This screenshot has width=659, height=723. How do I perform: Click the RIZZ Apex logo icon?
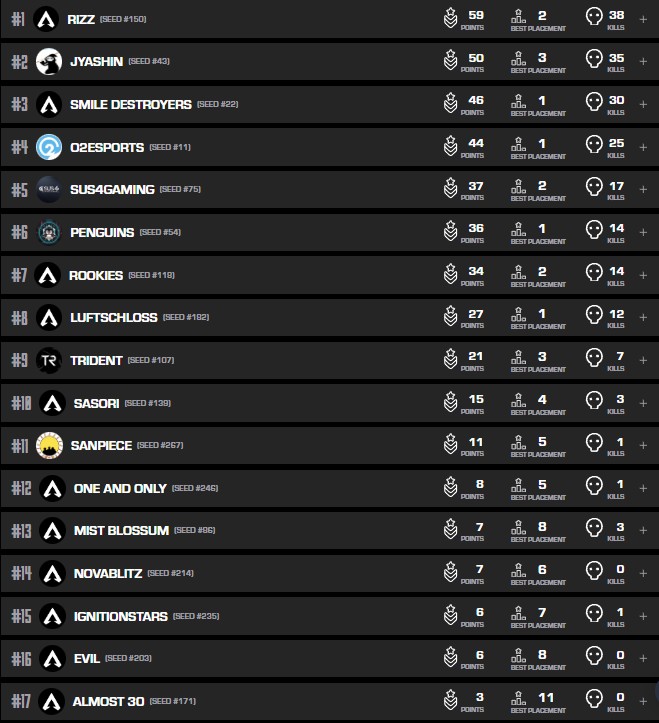[x=46, y=19]
